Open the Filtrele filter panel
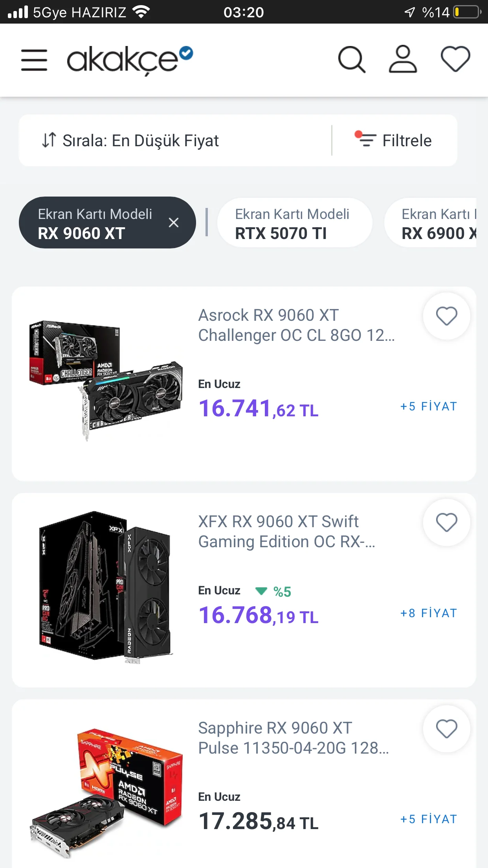The width and height of the screenshot is (488, 868). click(394, 141)
